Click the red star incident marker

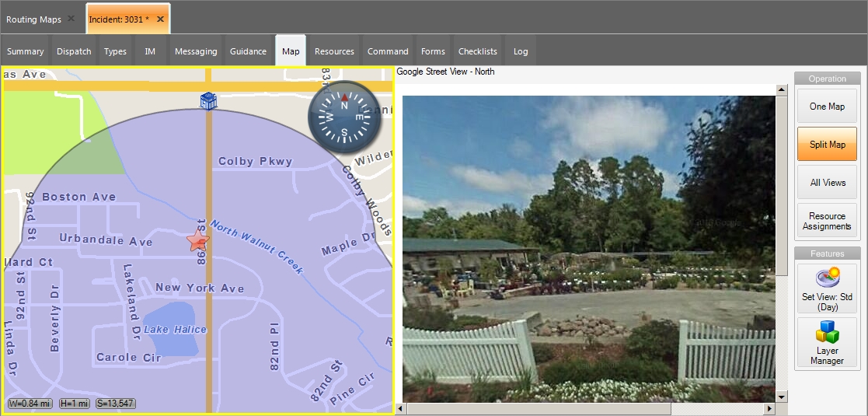(198, 240)
